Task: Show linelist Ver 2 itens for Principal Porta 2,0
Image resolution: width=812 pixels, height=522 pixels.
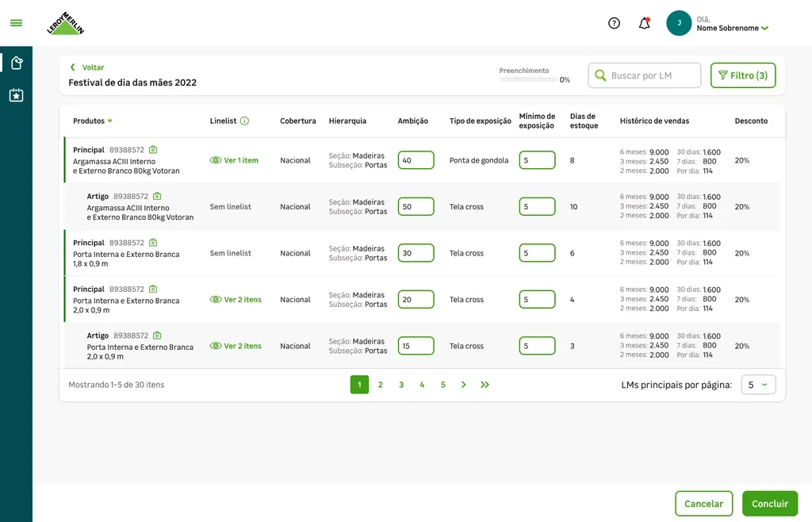Action: (x=236, y=300)
